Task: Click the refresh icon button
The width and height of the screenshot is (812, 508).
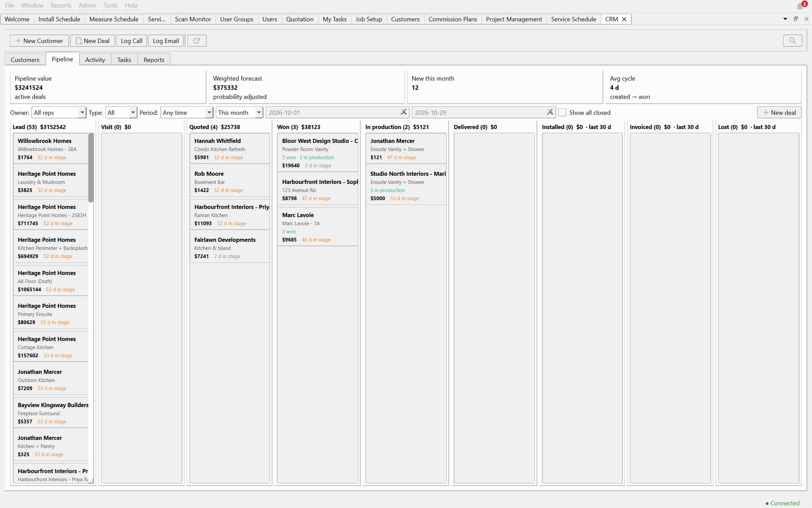Action: tap(197, 41)
